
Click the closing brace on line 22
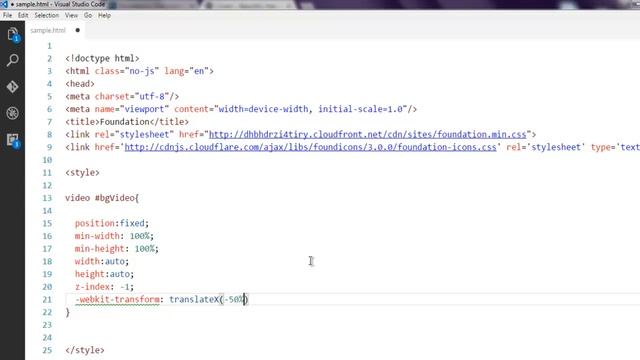pyautogui.click(x=67, y=312)
